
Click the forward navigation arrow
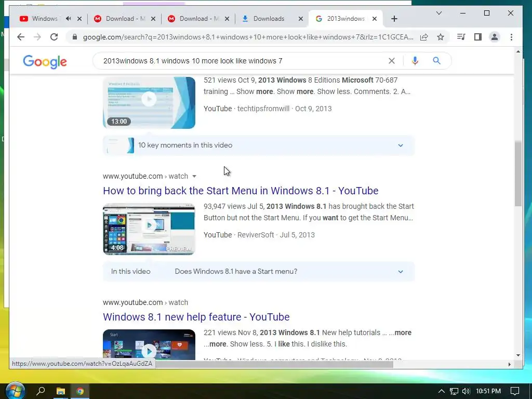tap(37, 37)
